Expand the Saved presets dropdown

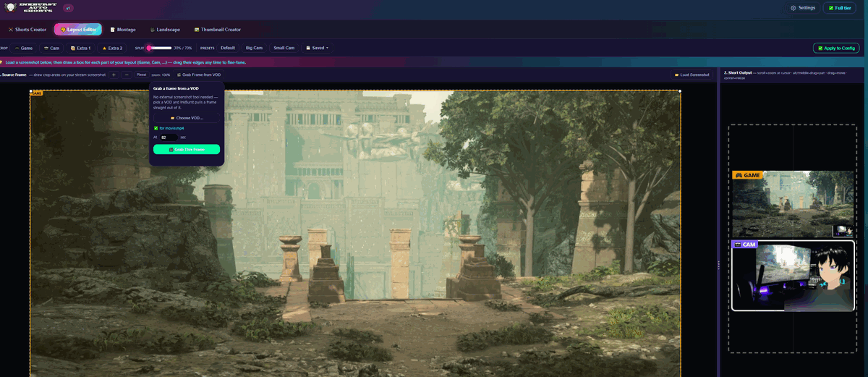tap(317, 48)
